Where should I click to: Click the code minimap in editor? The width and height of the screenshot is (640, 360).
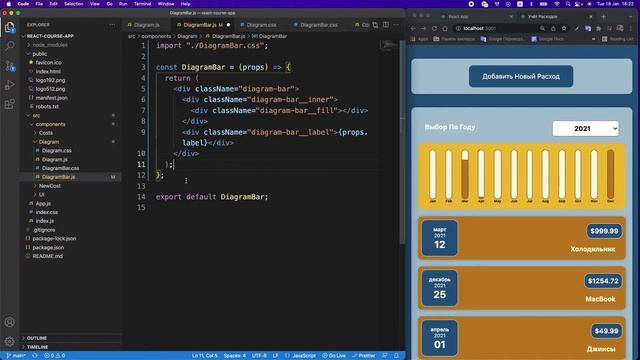point(389,45)
